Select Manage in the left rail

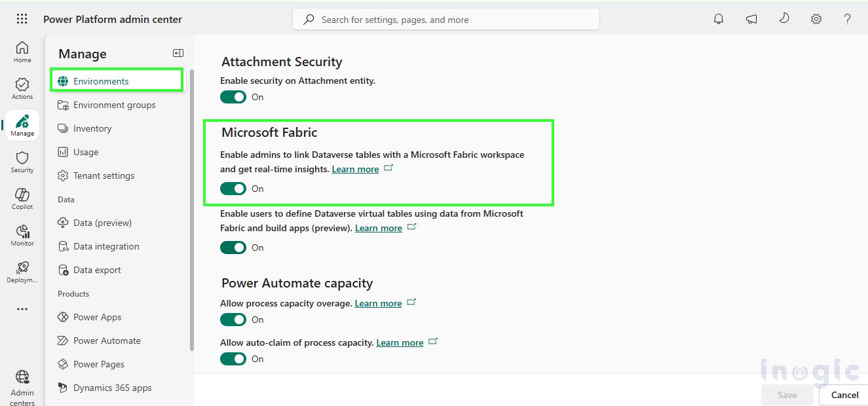click(x=22, y=125)
